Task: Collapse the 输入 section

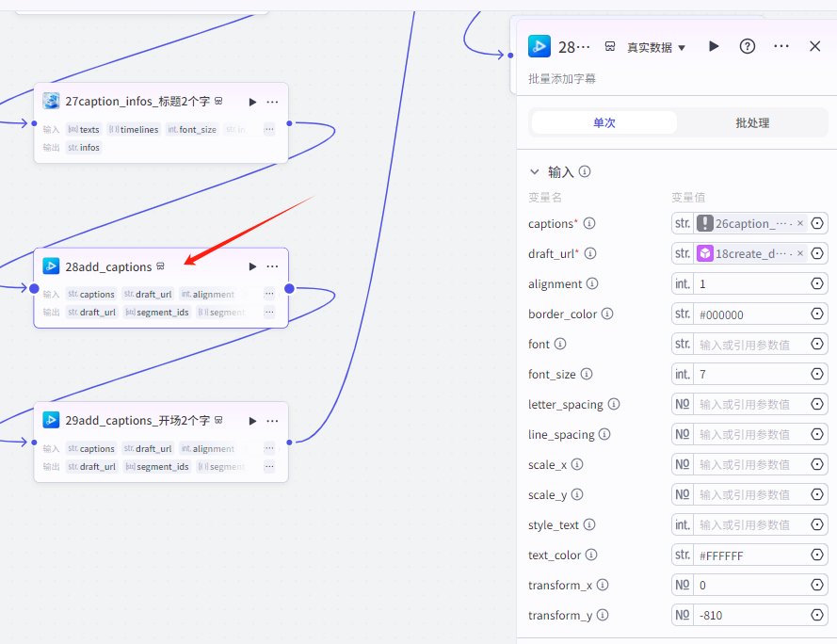Action: 535,172
